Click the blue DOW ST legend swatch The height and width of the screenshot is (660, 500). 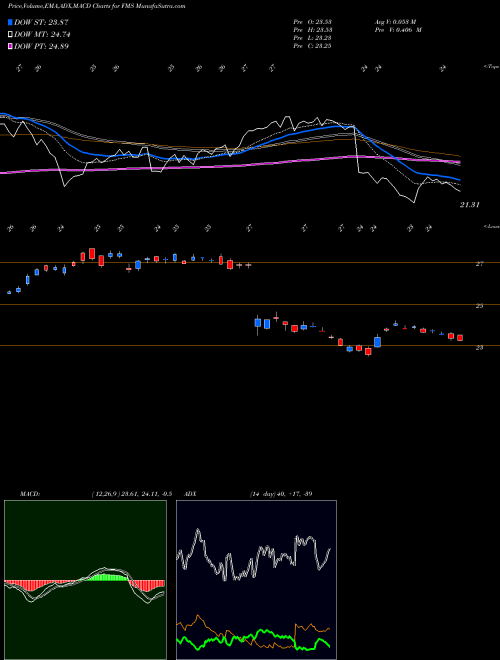coord(11,22)
